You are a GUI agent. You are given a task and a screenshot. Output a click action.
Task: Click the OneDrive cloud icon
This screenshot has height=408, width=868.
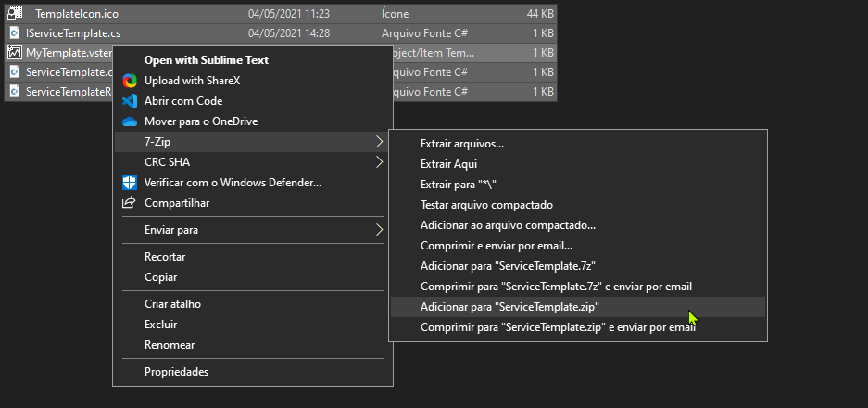130,121
